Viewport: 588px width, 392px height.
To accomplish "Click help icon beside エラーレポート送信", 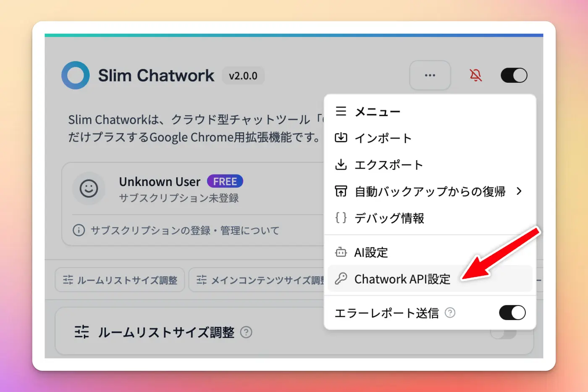I will point(450,313).
